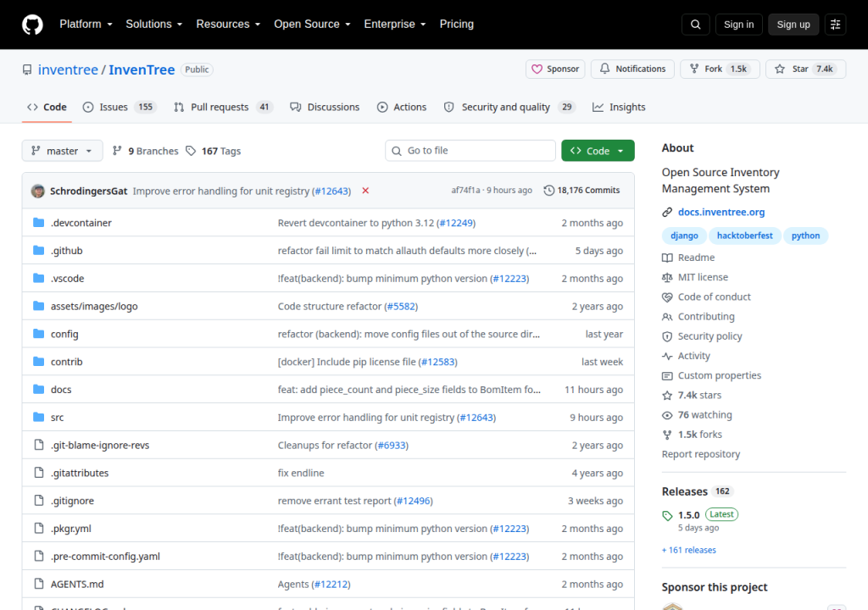Click the tag icon beside release 1.5.0
Image resolution: width=868 pixels, height=610 pixels.
tap(667, 515)
